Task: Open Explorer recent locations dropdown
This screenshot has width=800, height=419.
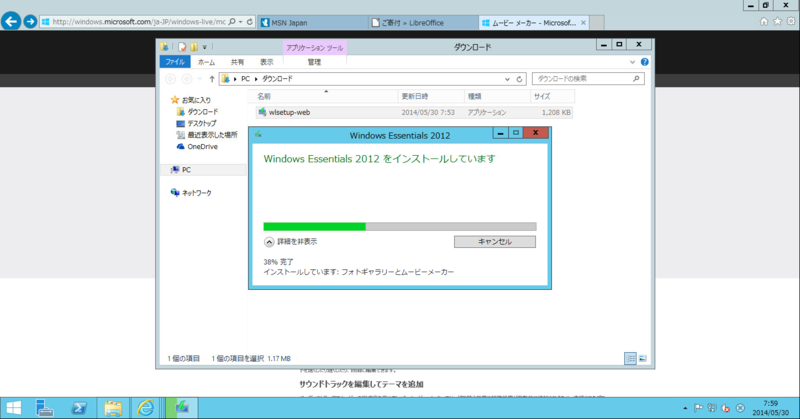Action: pyautogui.click(x=199, y=79)
